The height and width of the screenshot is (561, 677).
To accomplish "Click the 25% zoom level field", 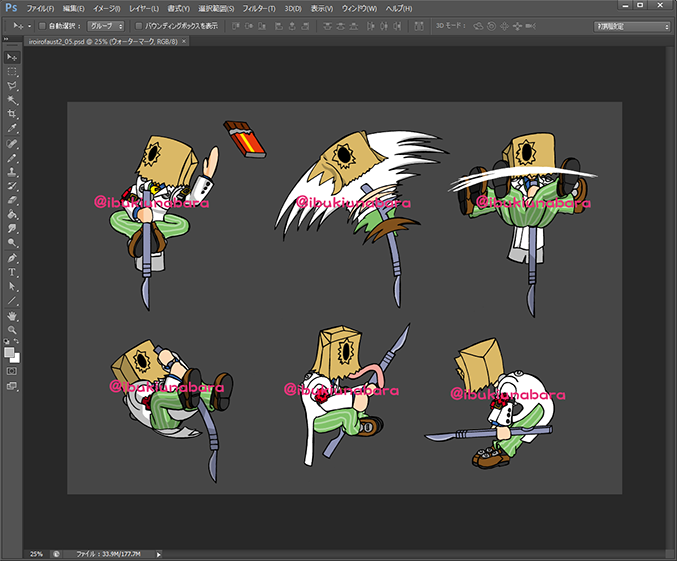I will point(36,553).
